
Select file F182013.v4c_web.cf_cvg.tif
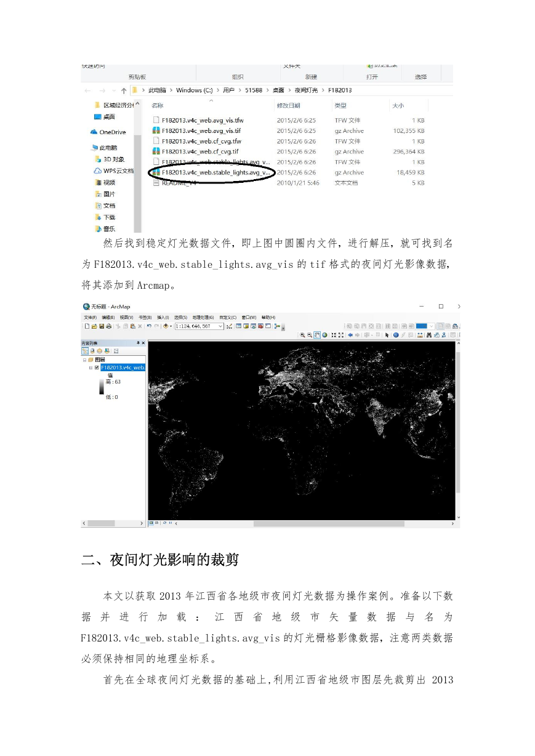tap(200, 151)
